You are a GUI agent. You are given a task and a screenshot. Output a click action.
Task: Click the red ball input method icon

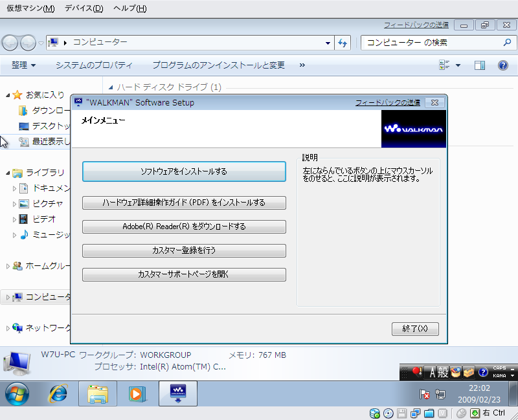click(x=417, y=373)
